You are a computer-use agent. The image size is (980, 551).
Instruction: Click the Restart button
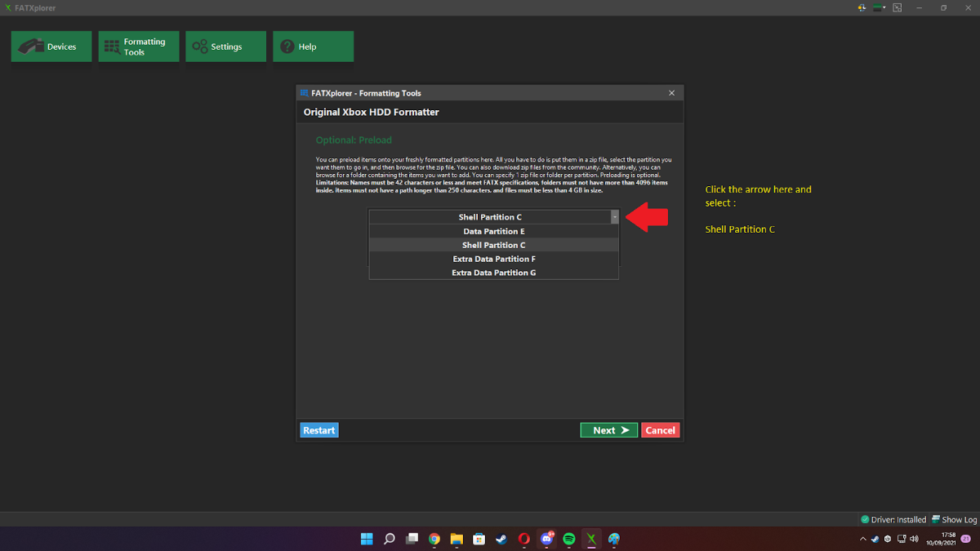[318, 430]
